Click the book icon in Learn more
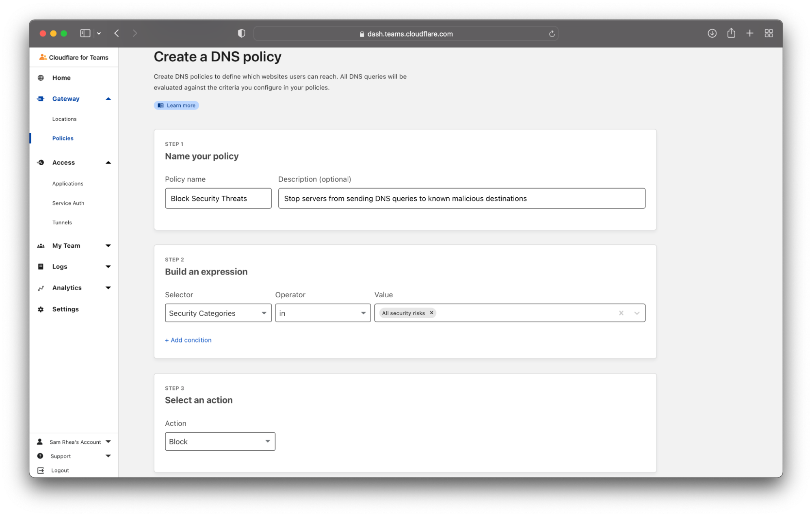Screen dimensions: 812x516 [x=160, y=106]
